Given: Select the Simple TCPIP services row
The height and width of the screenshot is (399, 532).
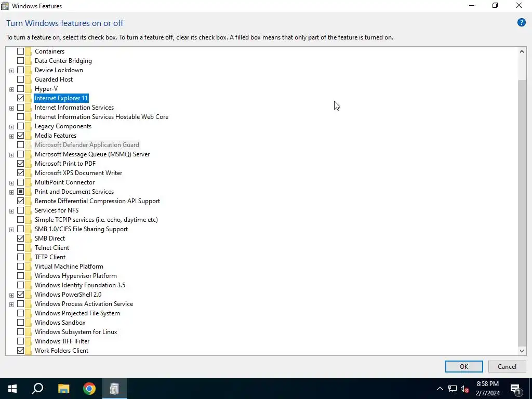Looking at the screenshot, I should 96,220.
